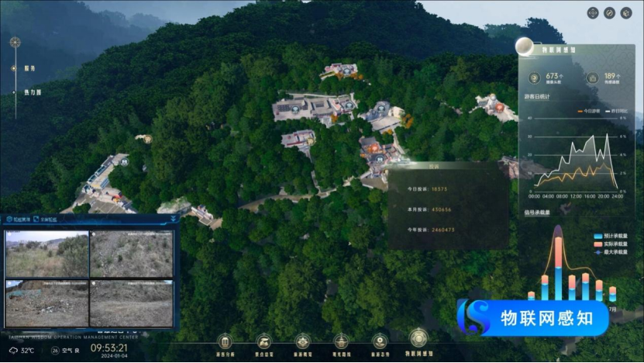Image resolution: width=644 pixels, height=363 pixels.
Task: Click the tallest bar in signal capacity chart
Action: click(x=558, y=268)
